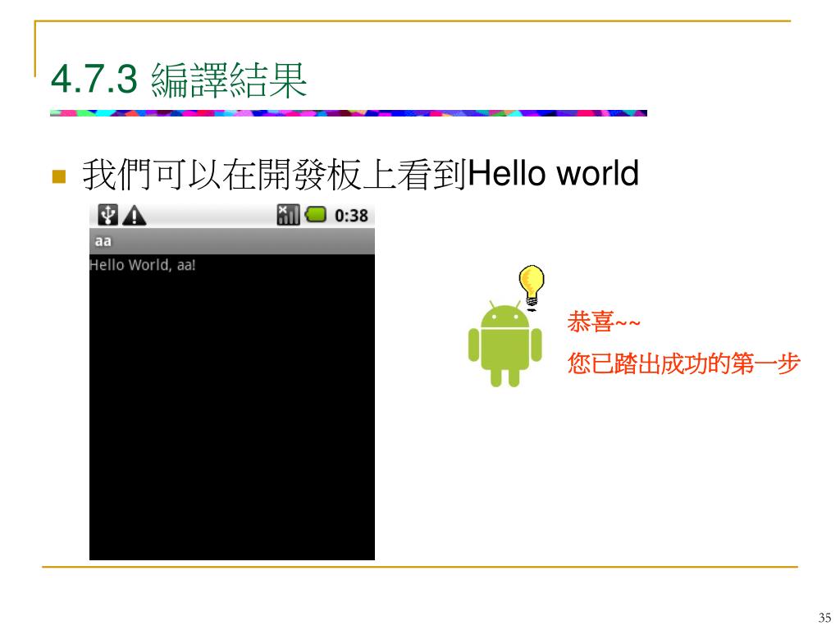Click the green battery status icon
The image size is (840, 630).
click(316, 215)
